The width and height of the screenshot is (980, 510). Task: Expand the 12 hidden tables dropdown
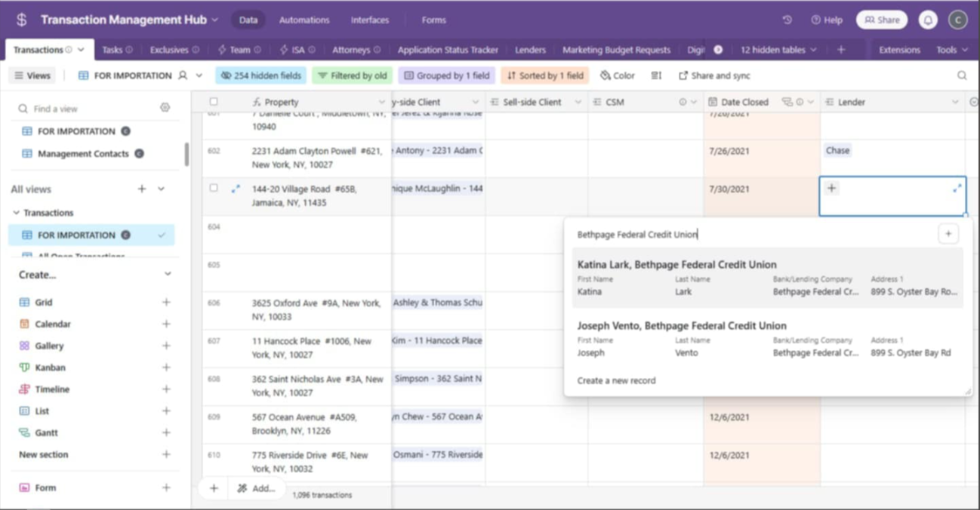(x=778, y=50)
